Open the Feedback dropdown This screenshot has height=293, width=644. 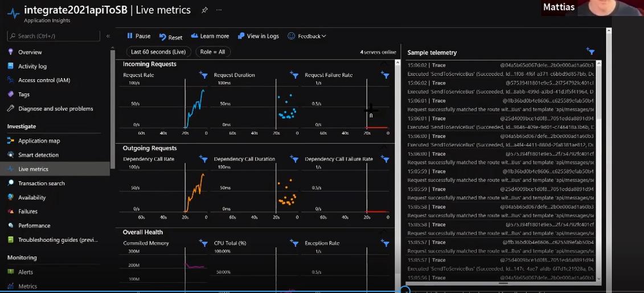tap(307, 36)
